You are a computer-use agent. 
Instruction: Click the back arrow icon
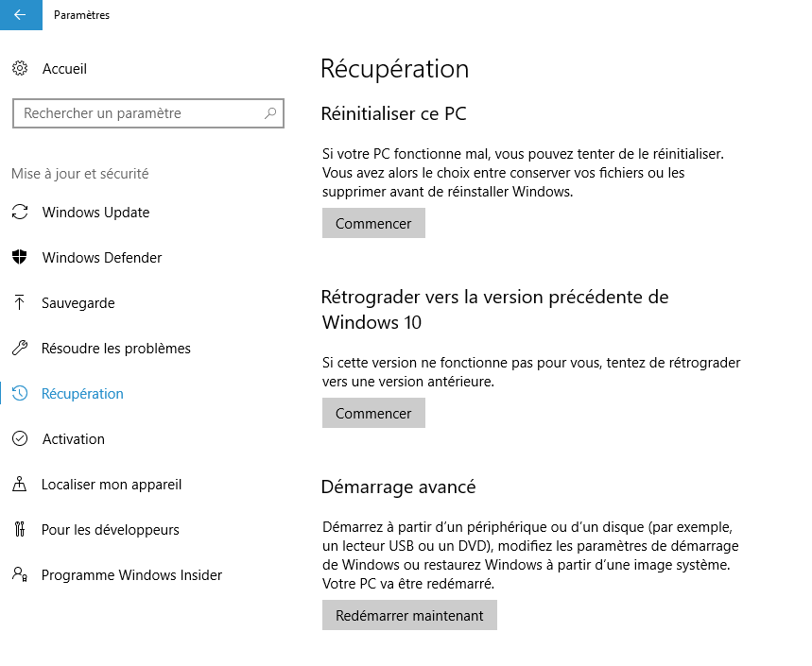click(x=20, y=15)
